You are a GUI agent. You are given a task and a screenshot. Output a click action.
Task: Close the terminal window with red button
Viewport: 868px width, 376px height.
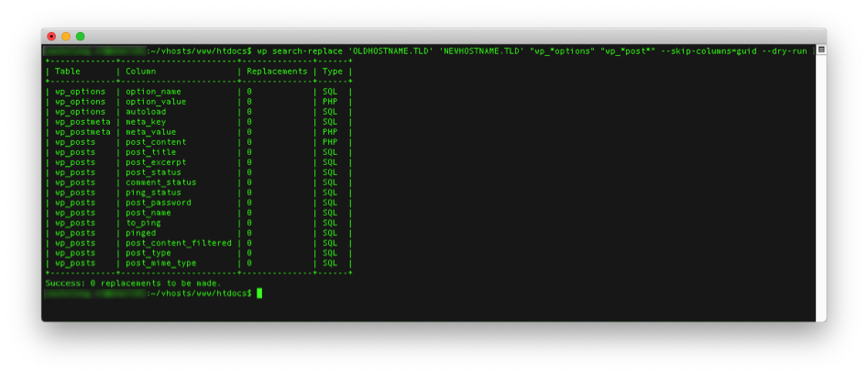51,37
